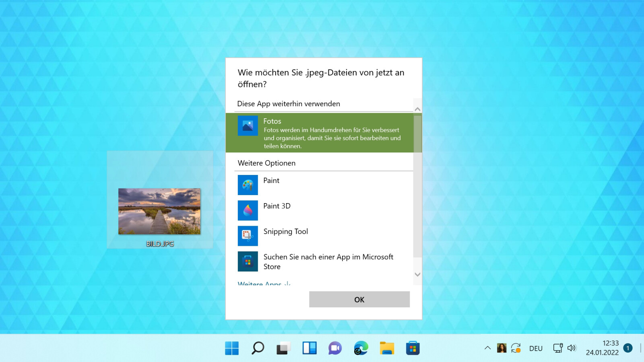Select 'Suchen Sie nach einer App im Microsoft Store'
The width and height of the screenshot is (644, 362).
(328, 262)
